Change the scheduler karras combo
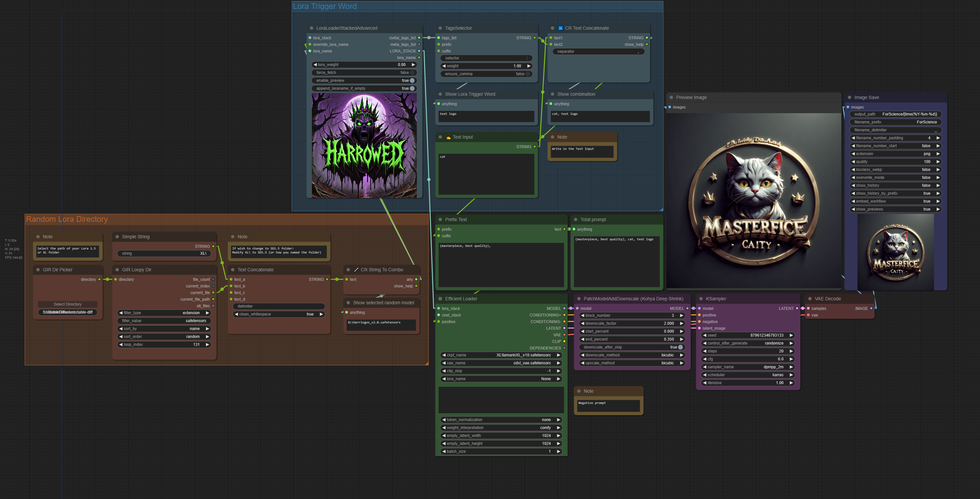 [747, 375]
